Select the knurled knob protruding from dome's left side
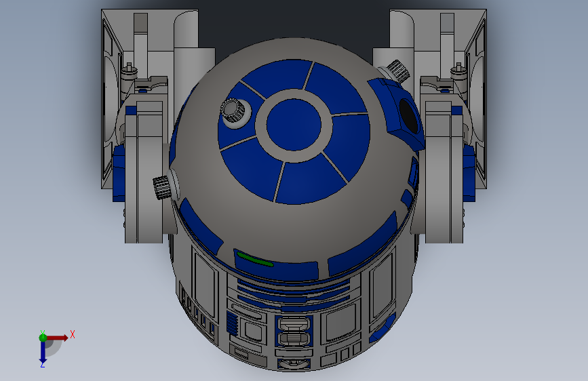This screenshot has width=588, height=381. coord(162,188)
